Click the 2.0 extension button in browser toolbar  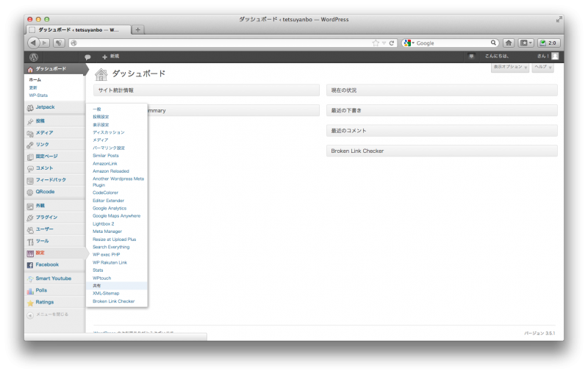point(548,43)
